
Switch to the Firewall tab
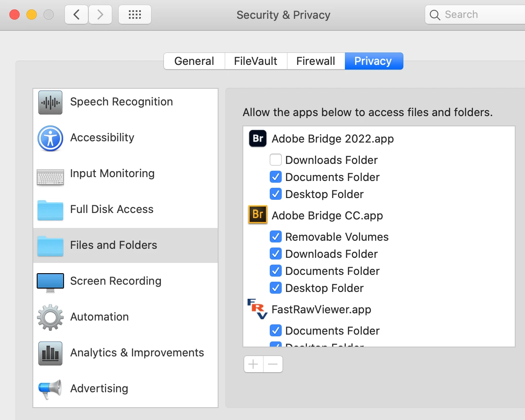[x=316, y=61]
